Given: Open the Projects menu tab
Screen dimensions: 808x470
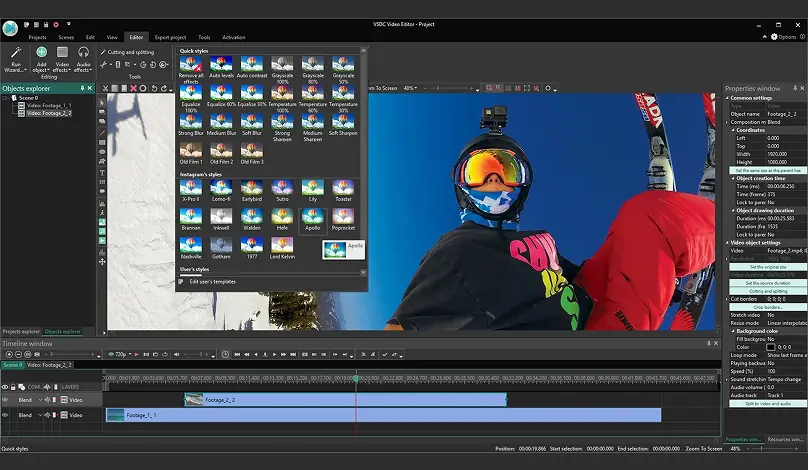Looking at the screenshot, I should [37, 38].
